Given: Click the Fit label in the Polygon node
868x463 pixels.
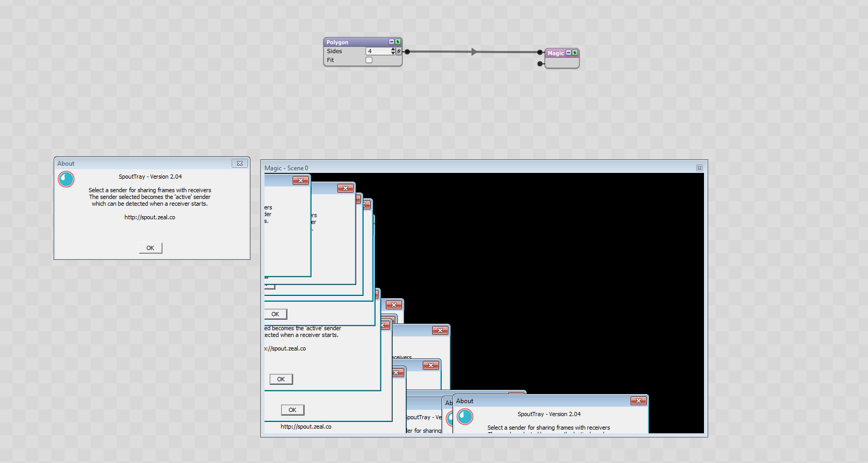Looking at the screenshot, I should click(330, 60).
